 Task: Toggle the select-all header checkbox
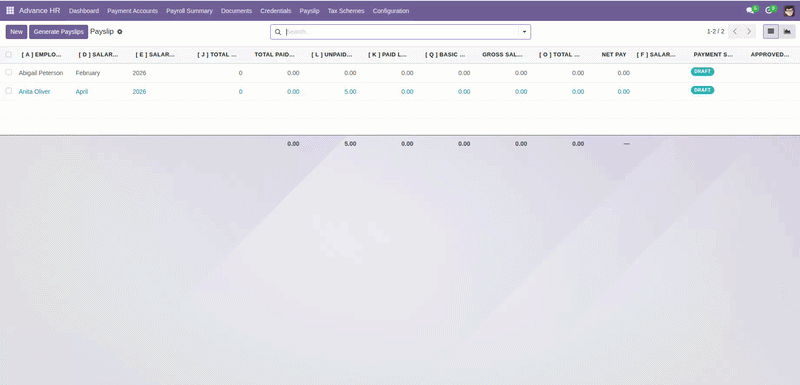point(8,55)
